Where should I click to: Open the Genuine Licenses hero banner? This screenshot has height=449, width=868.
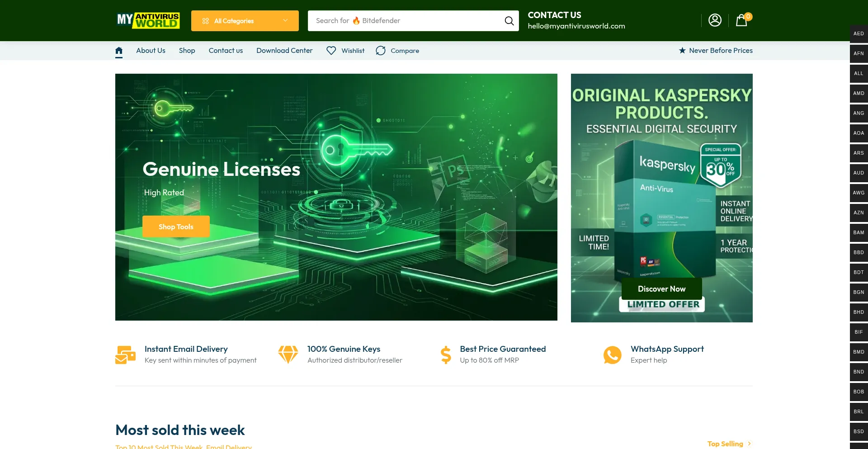click(336, 197)
